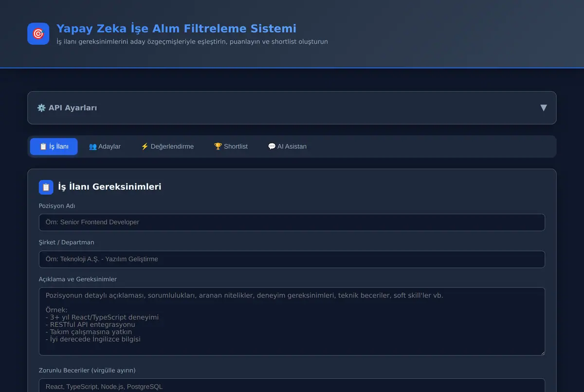Viewport: 584px width, 392px height.
Task: Open the Shortlist tab
Action: point(231,146)
